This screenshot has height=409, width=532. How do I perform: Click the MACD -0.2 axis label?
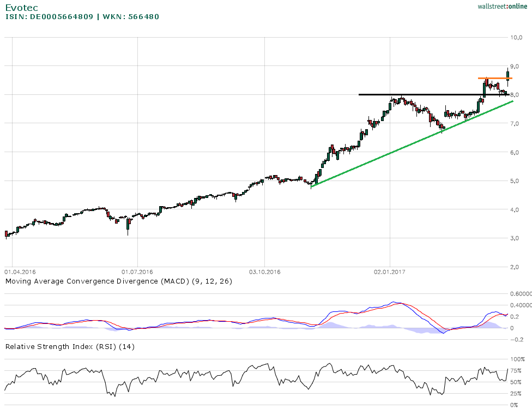(x=516, y=339)
